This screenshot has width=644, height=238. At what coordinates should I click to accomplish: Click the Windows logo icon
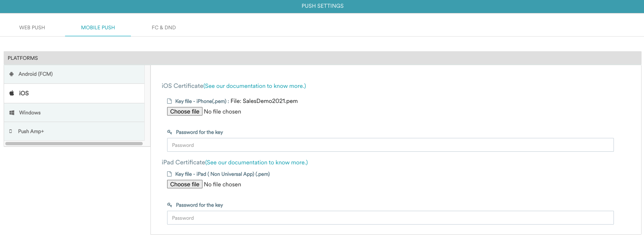[12, 113]
